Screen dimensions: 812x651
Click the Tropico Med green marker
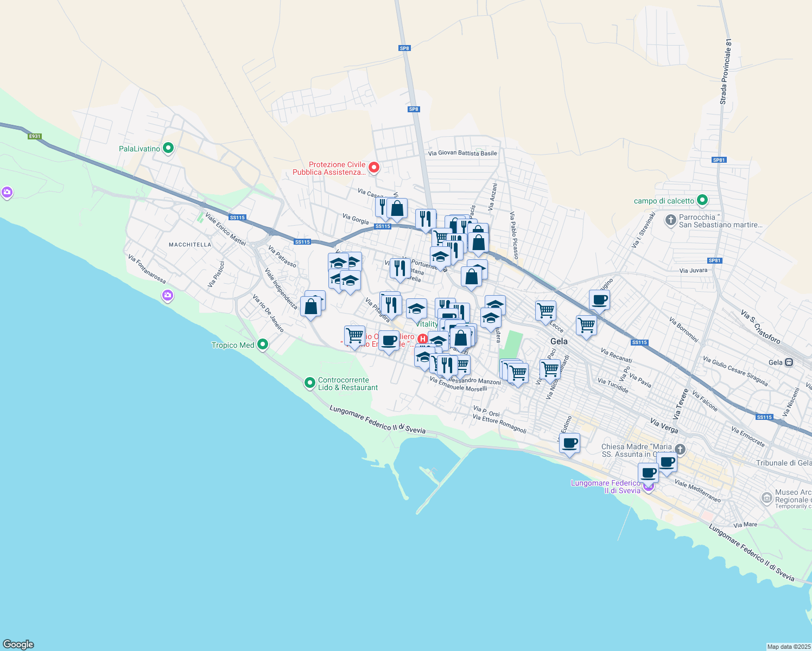[x=262, y=344]
